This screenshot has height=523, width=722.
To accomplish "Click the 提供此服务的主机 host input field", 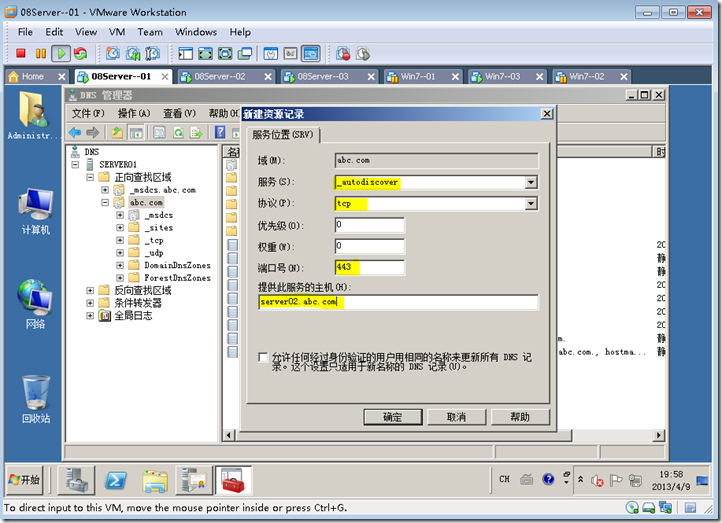I will tap(398, 302).
